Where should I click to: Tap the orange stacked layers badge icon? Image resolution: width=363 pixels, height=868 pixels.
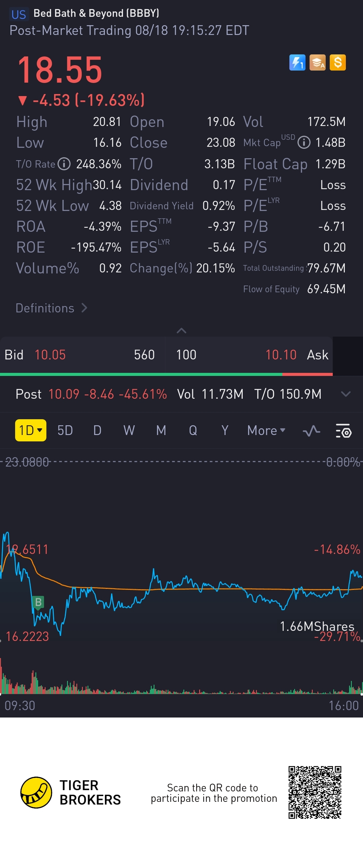coord(318,62)
